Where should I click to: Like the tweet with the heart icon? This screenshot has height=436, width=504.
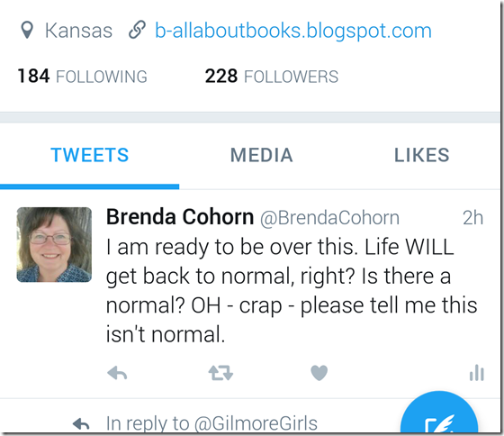319,373
